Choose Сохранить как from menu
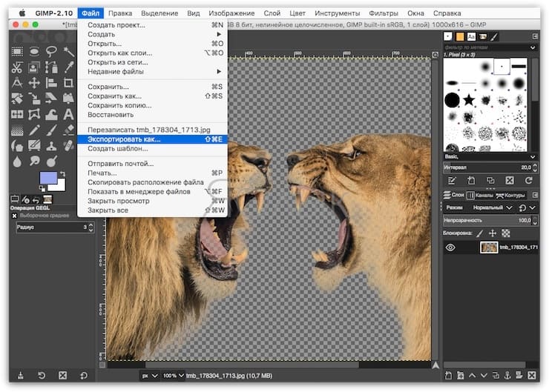 153,96
